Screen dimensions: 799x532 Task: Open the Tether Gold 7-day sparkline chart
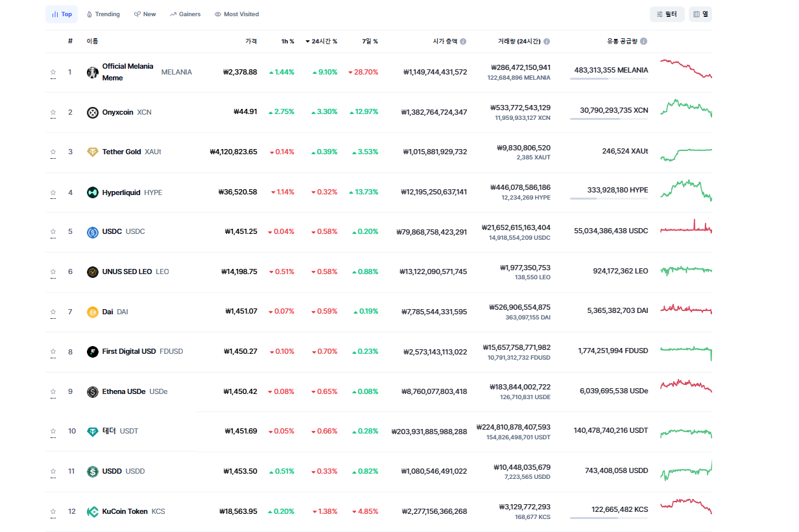pos(686,155)
